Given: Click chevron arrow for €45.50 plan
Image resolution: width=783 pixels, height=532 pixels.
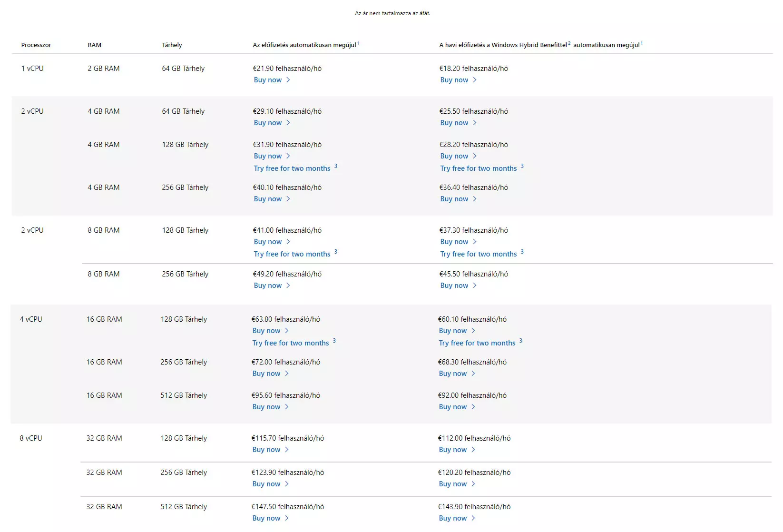Looking at the screenshot, I should pyautogui.click(x=474, y=286).
